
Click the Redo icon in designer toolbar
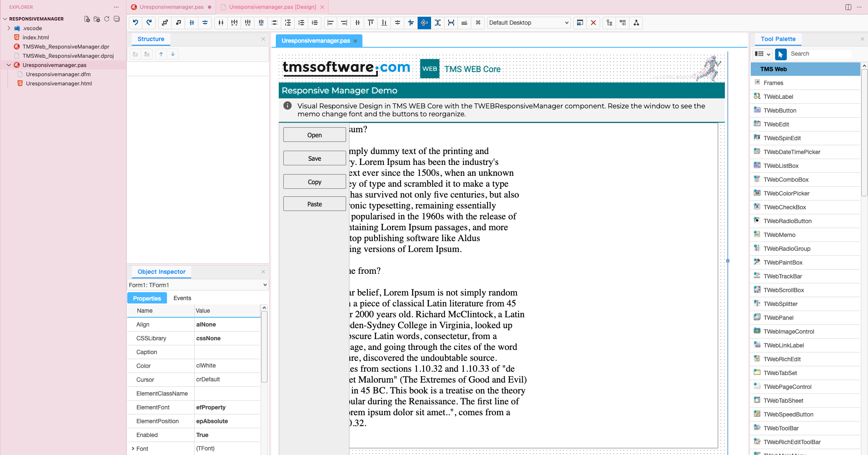pyautogui.click(x=149, y=23)
